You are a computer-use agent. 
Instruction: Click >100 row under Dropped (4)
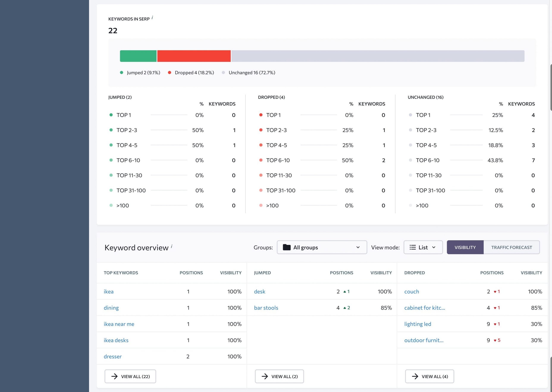click(x=322, y=206)
